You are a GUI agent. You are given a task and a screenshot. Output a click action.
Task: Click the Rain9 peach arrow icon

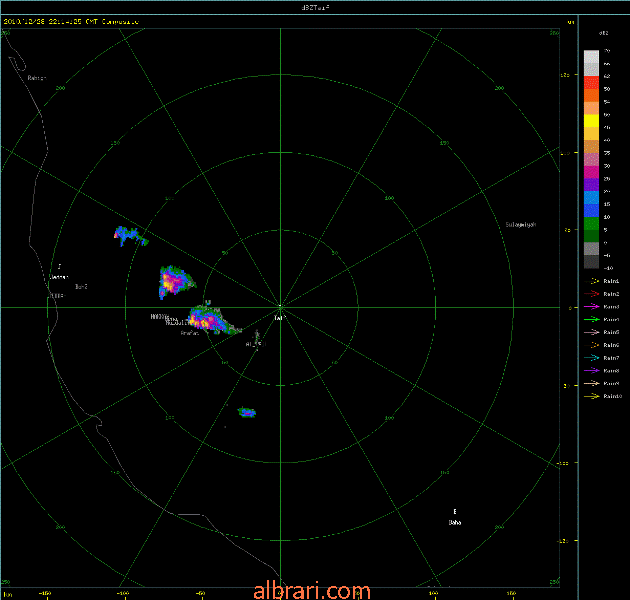click(592, 383)
